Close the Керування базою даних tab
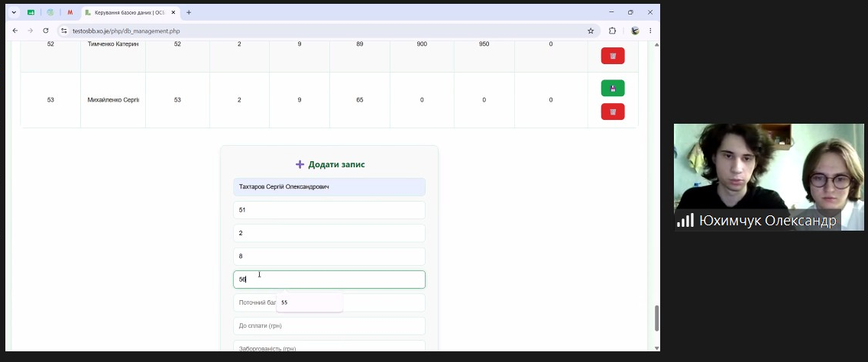The width and height of the screenshot is (868, 362). [173, 12]
